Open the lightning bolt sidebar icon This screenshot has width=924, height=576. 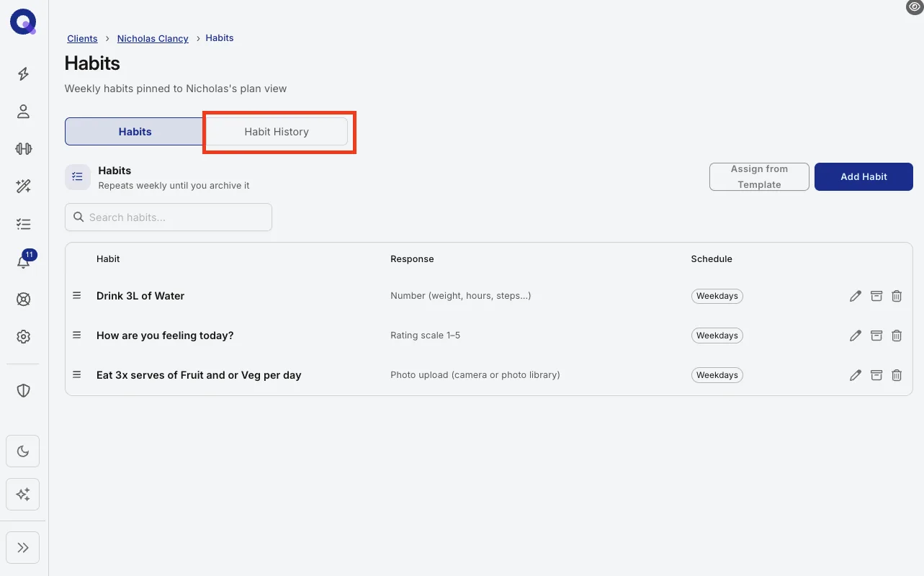tap(23, 73)
